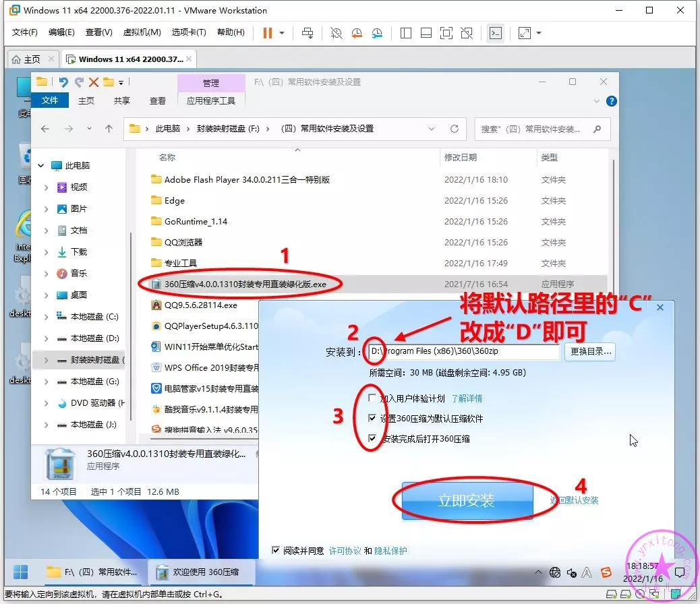The image size is (700, 604).
Task: Uncheck 设置360压缩为默认压缩软件 option
Action: click(373, 419)
